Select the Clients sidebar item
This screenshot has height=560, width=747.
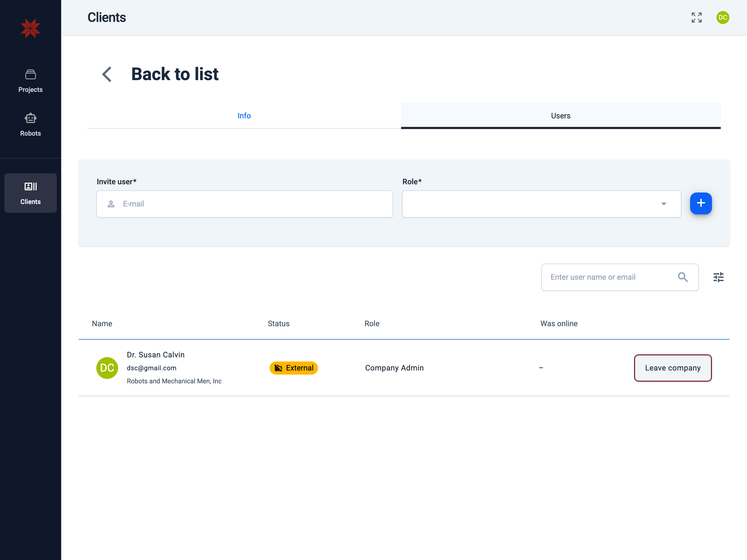click(30, 193)
